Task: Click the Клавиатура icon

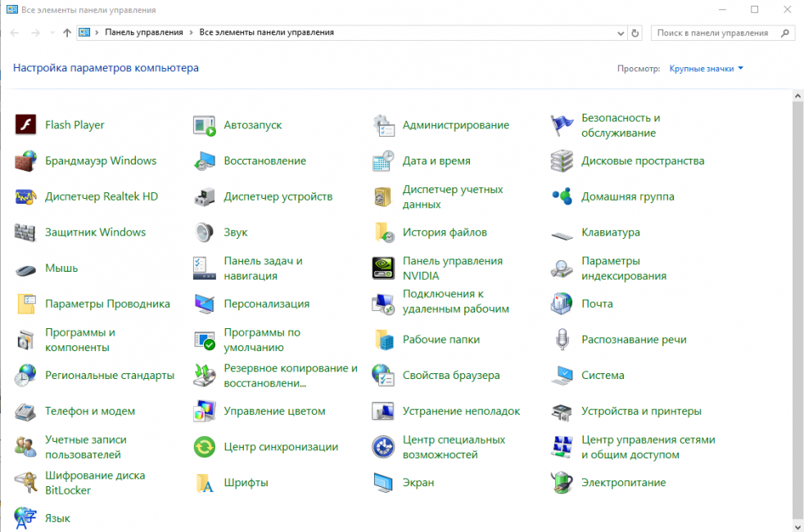Action: (562, 235)
